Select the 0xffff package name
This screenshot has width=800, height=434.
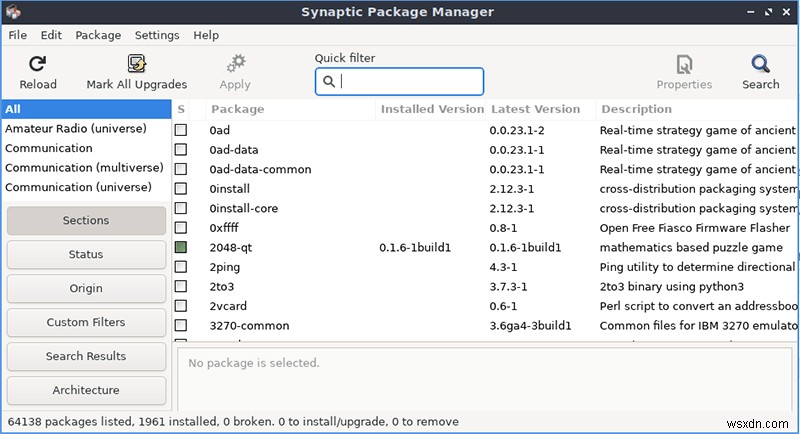point(224,228)
